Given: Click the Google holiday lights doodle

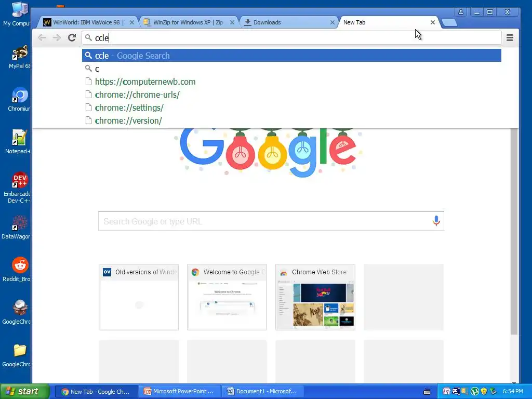Looking at the screenshot, I should 268,153.
